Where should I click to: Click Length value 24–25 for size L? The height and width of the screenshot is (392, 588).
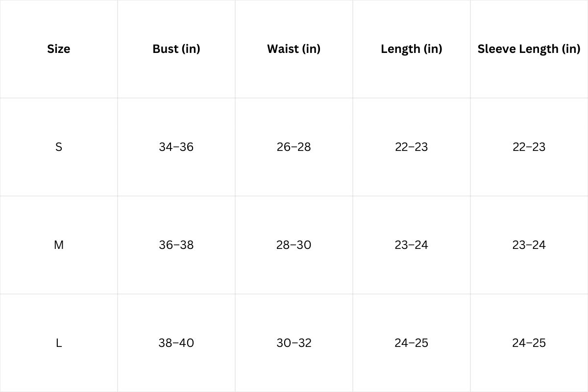(x=412, y=343)
